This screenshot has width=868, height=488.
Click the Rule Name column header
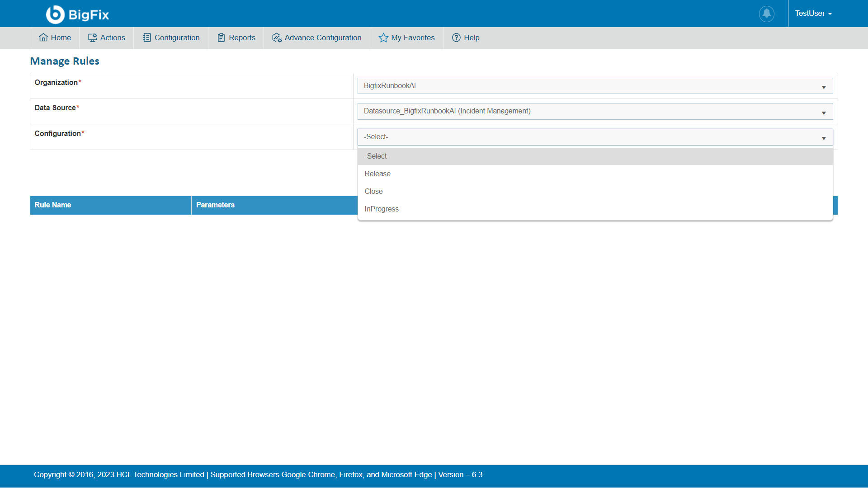(53, 205)
